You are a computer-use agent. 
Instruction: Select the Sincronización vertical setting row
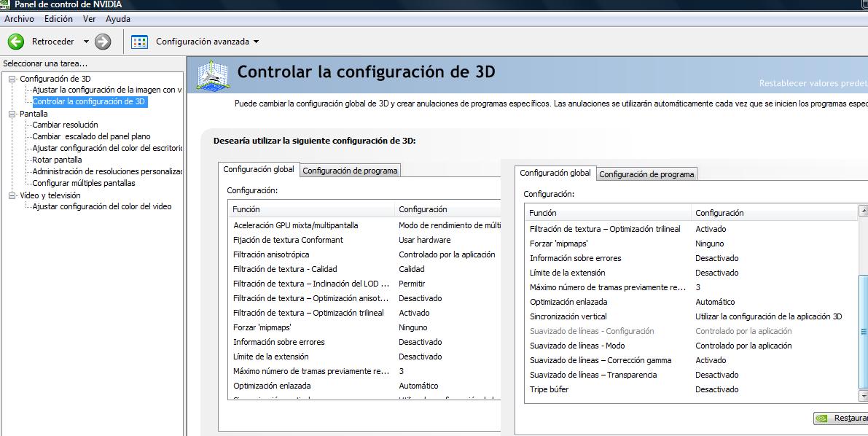pyautogui.click(x=568, y=316)
